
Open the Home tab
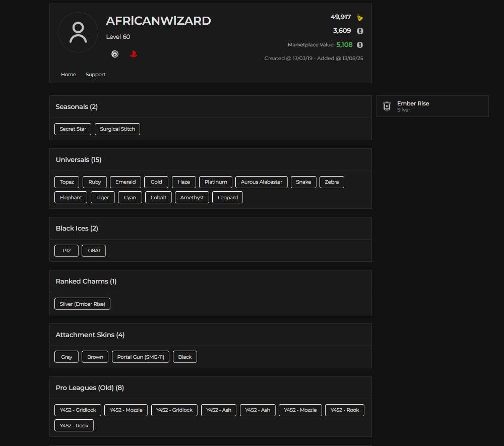click(69, 74)
